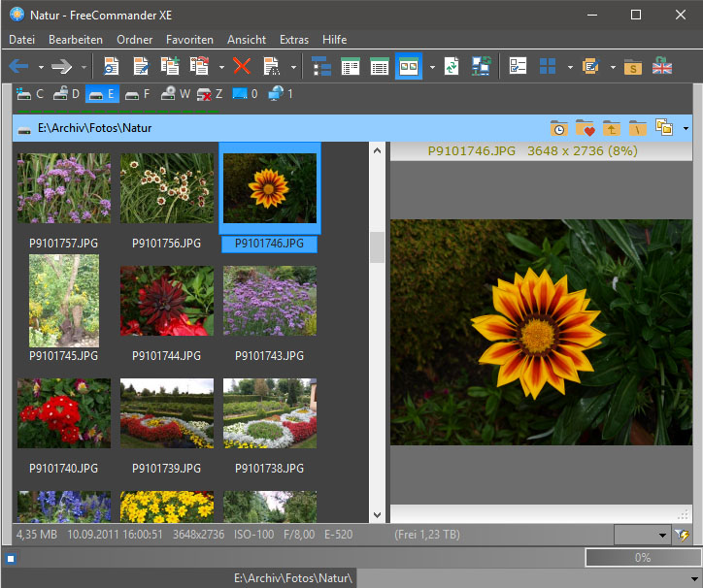The height and width of the screenshot is (588, 703).
Task: Open the filter combo box in status bar
Action: [x=642, y=535]
